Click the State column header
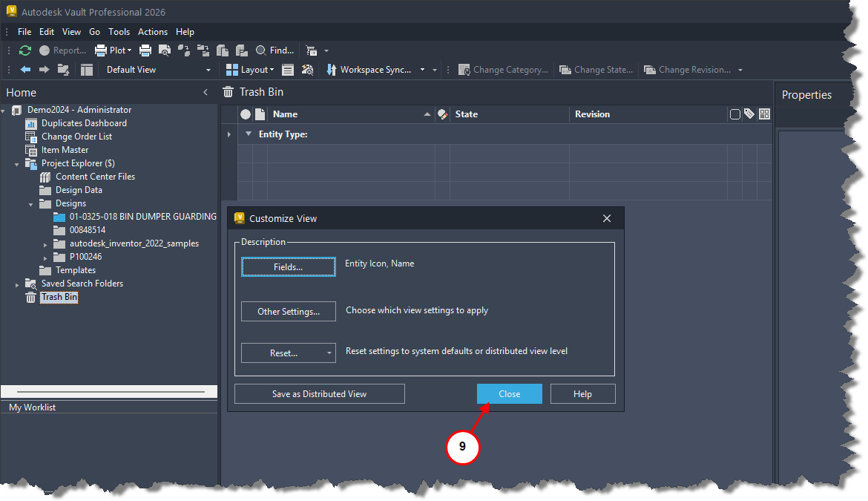 (x=509, y=114)
